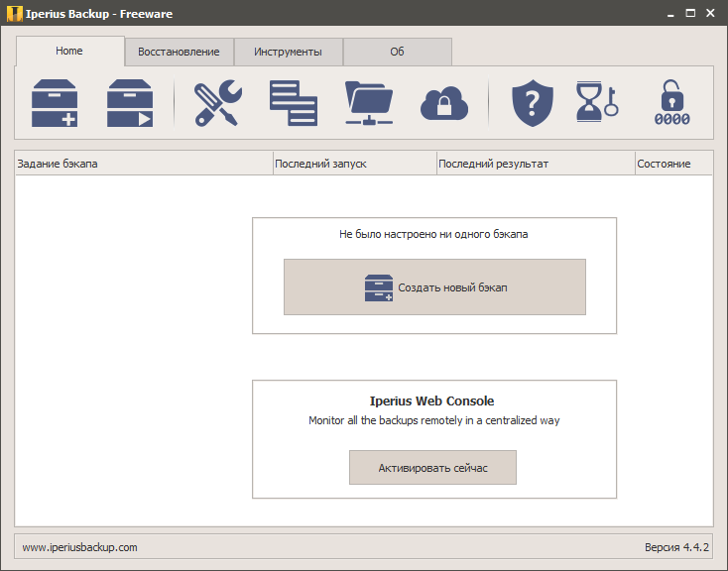Open the Восстановление tab
The width and height of the screenshot is (728, 571).
tap(179, 52)
